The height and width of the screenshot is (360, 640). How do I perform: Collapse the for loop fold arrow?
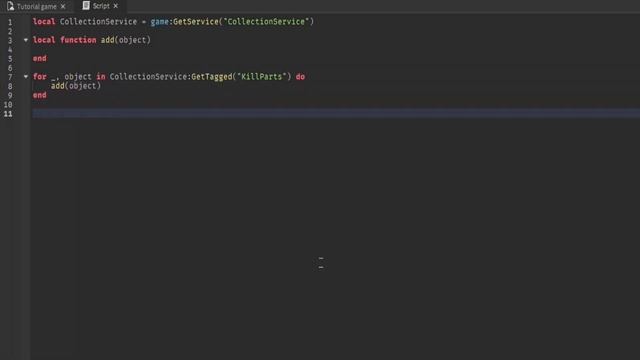tap(26, 76)
